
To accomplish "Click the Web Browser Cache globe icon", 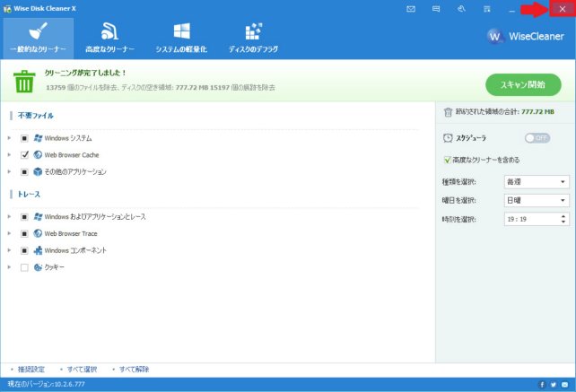I will coord(38,155).
